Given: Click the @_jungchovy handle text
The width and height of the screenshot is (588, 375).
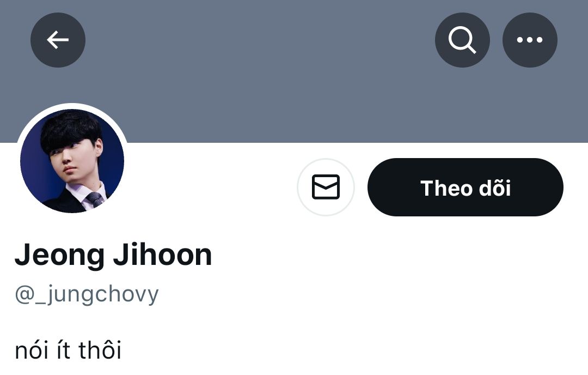Looking at the screenshot, I should (x=87, y=294).
